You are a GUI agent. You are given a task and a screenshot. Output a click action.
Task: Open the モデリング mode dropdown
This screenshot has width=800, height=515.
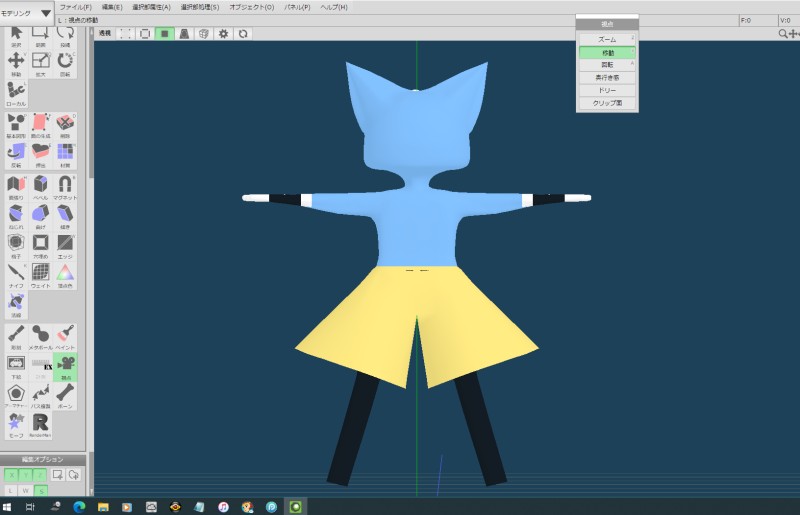click(28, 14)
